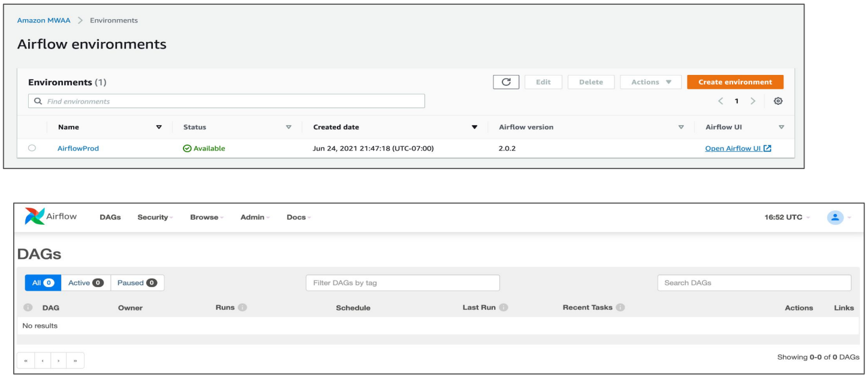Click the Schedule column header
This screenshot has height=377, width=868.
point(353,308)
